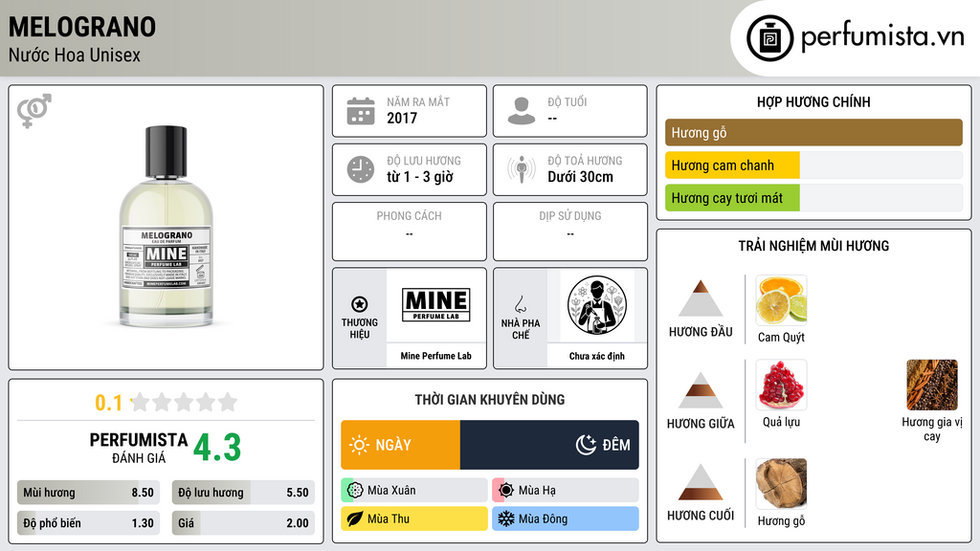Select the Mùa Hạ season label
Screen dimensions: 980x551
[537, 491]
